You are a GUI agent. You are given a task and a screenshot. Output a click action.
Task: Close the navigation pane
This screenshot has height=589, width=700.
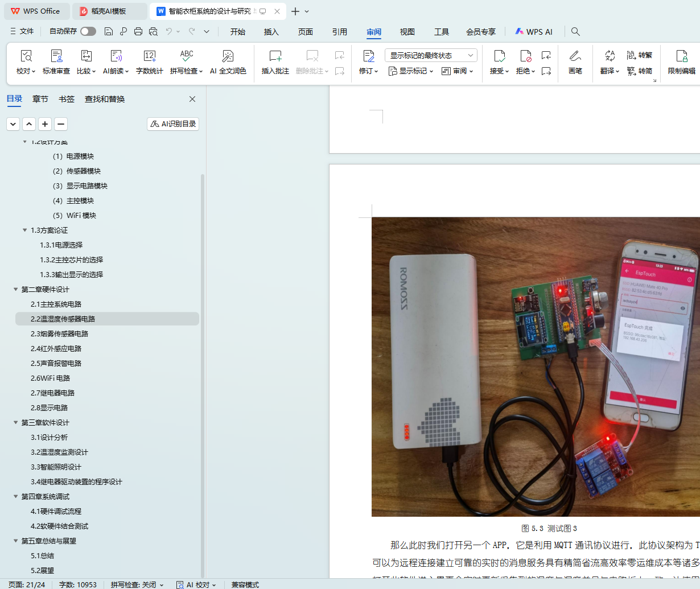(192, 99)
